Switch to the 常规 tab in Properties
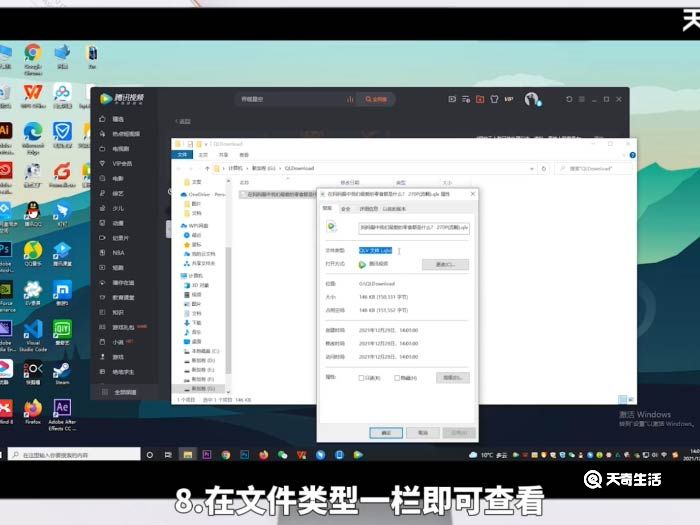The image size is (700, 525). click(x=328, y=208)
